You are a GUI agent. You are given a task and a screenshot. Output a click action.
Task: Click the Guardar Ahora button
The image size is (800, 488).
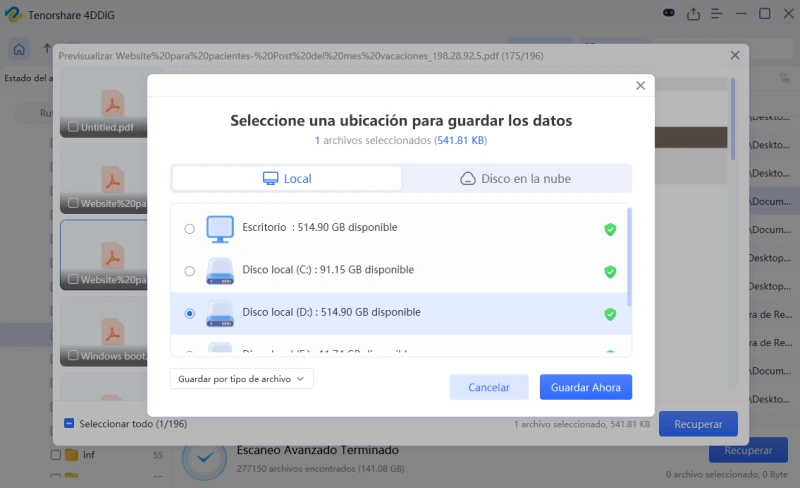point(586,387)
